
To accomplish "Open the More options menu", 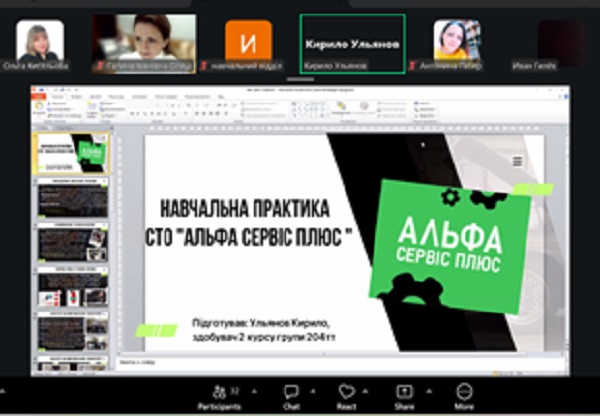I will pyautogui.click(x=464, y=393).
